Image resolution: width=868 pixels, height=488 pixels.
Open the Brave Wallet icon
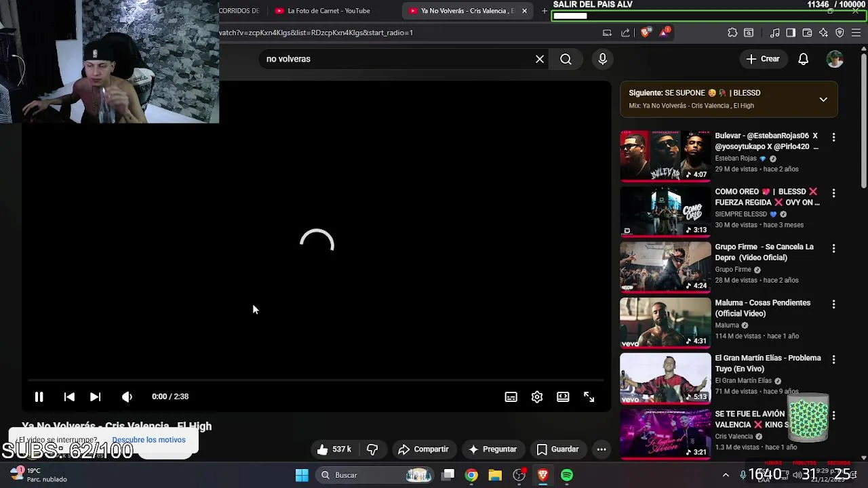(807, 33)
